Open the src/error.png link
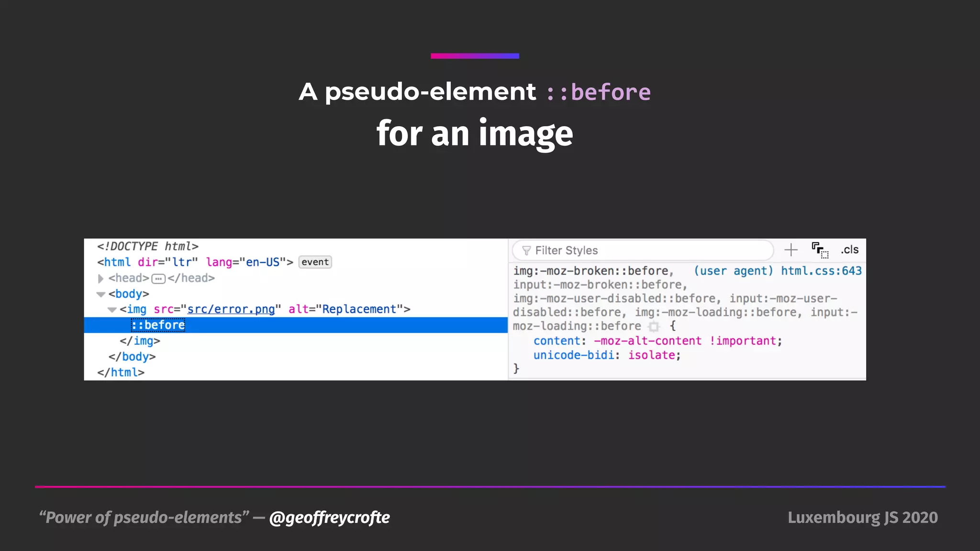Viewport: 980px width, 551px height. coord(231,309)
